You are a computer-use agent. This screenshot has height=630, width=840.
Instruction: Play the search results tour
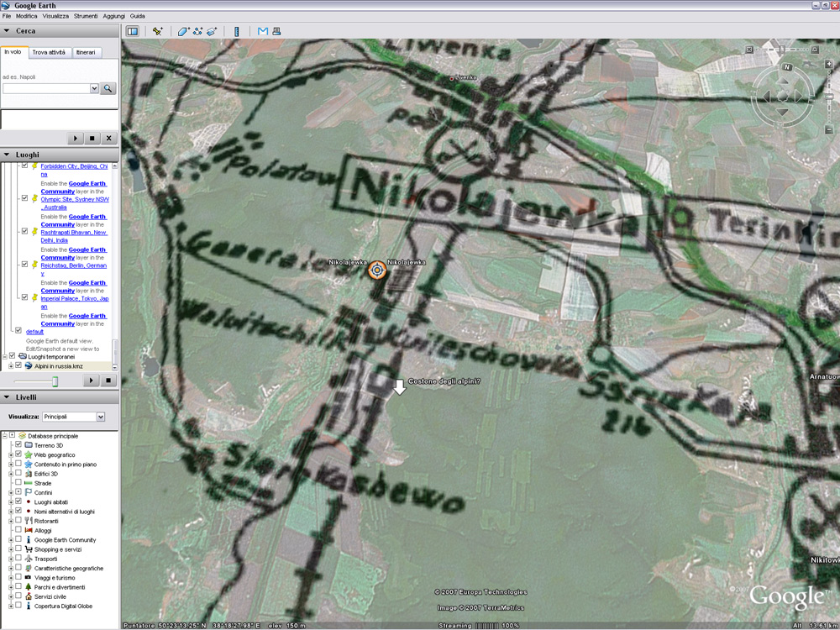75,139
